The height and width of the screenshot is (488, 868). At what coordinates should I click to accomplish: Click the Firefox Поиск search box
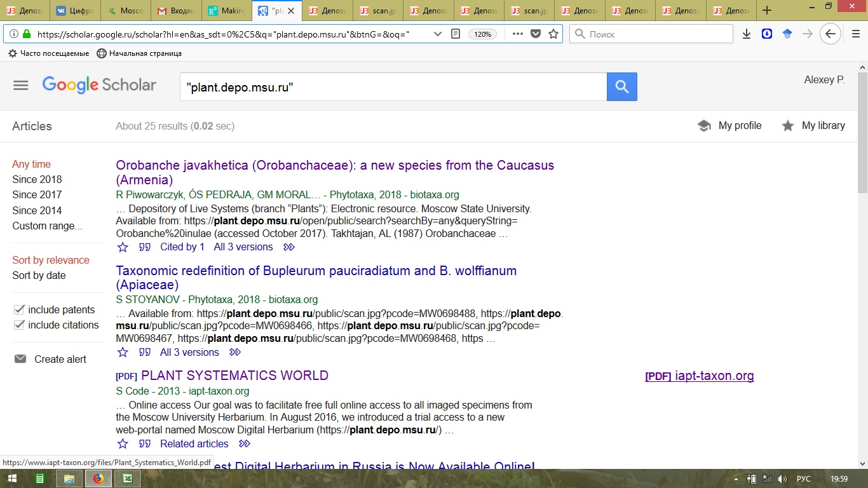[x=651, y=34]
